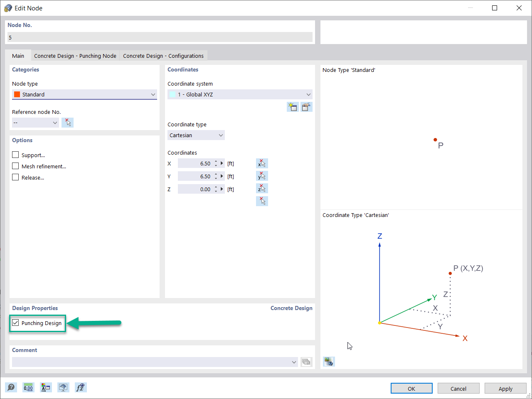The height and width of the screenshot is (399, 532).
Task: Toggle Punching Design checkbox
Action: pyautogui.click(x=15, y=323)
